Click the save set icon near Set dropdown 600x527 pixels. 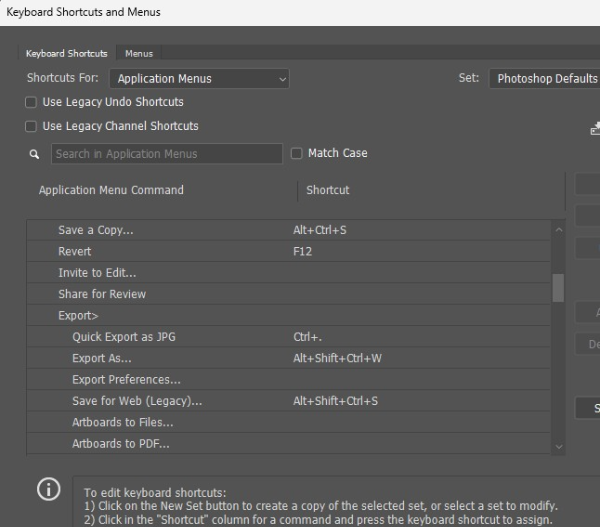[595, 129]
